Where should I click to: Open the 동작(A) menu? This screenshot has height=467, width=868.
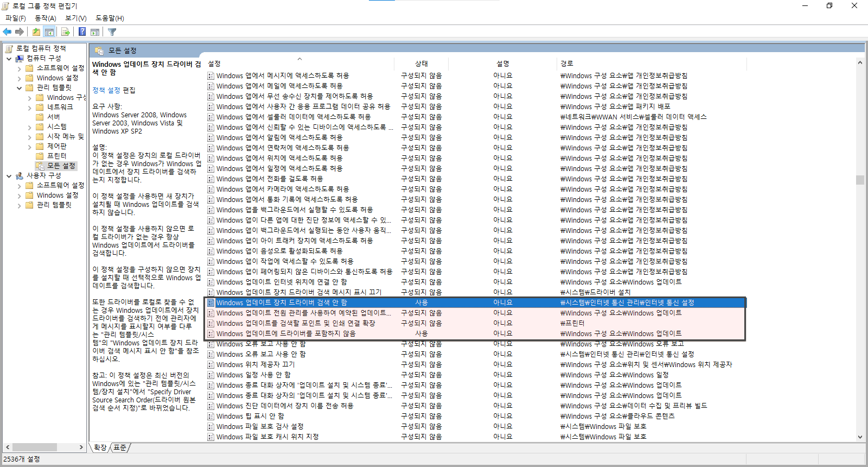pos(46,18)
